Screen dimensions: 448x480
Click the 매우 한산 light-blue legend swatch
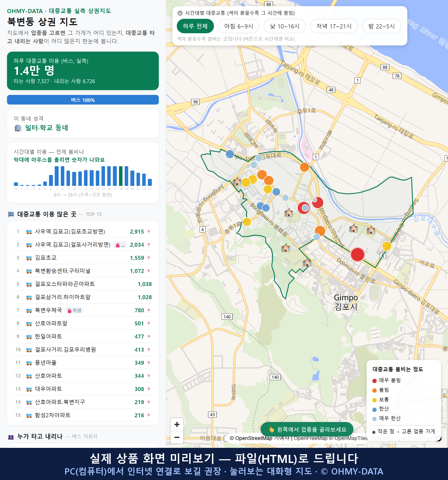[374, 419]
